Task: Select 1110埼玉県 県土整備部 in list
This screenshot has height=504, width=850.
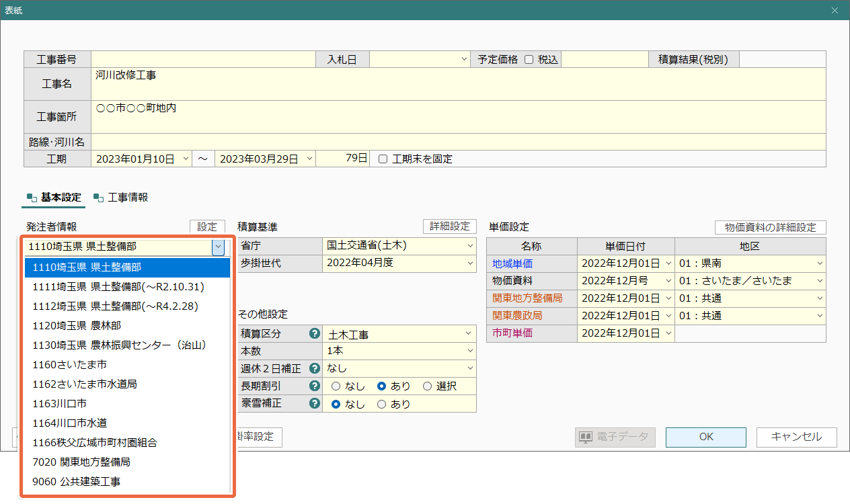Action: click(127, 267)
